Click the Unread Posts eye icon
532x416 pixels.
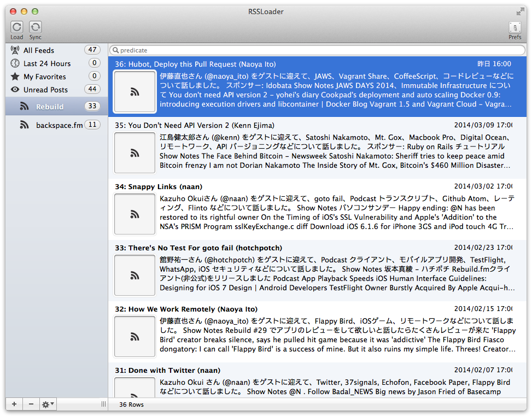coord(15,90)
